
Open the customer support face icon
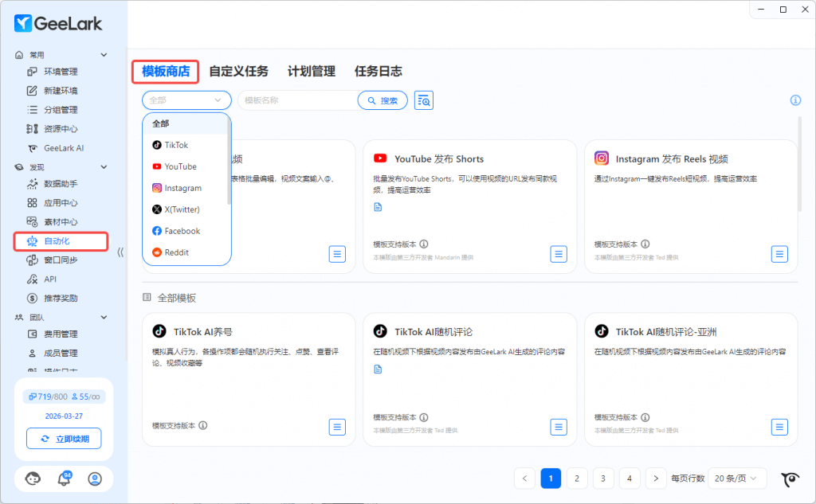pos(33,479)
